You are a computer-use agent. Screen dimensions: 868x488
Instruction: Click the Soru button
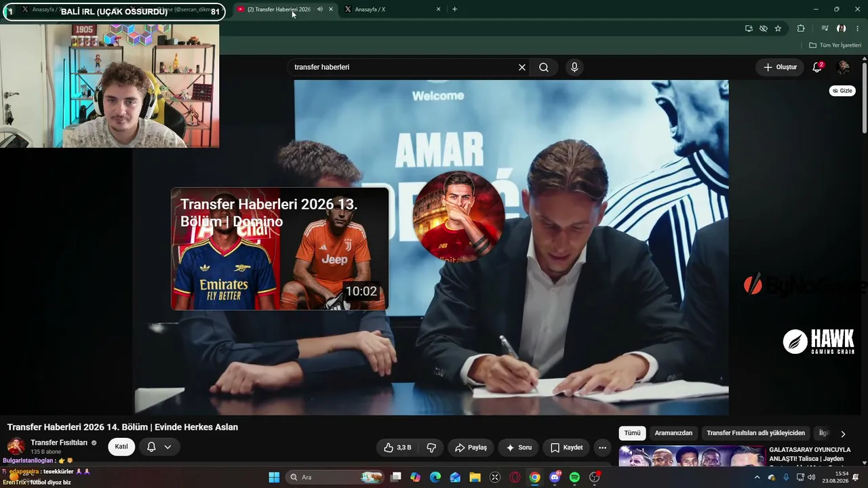519,447
